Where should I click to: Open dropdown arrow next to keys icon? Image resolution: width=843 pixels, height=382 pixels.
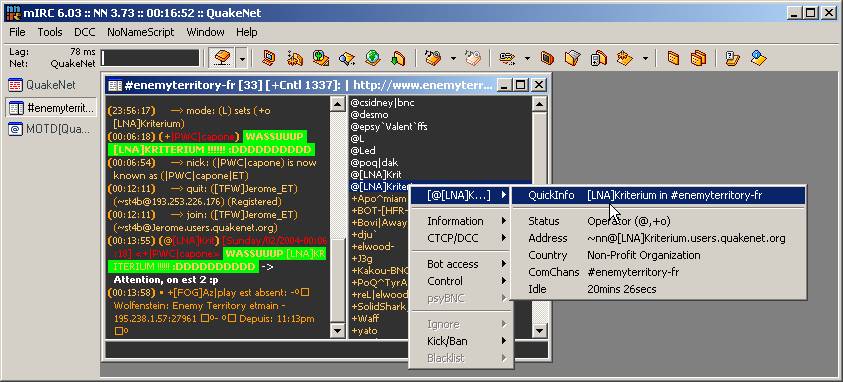(527, 58)
